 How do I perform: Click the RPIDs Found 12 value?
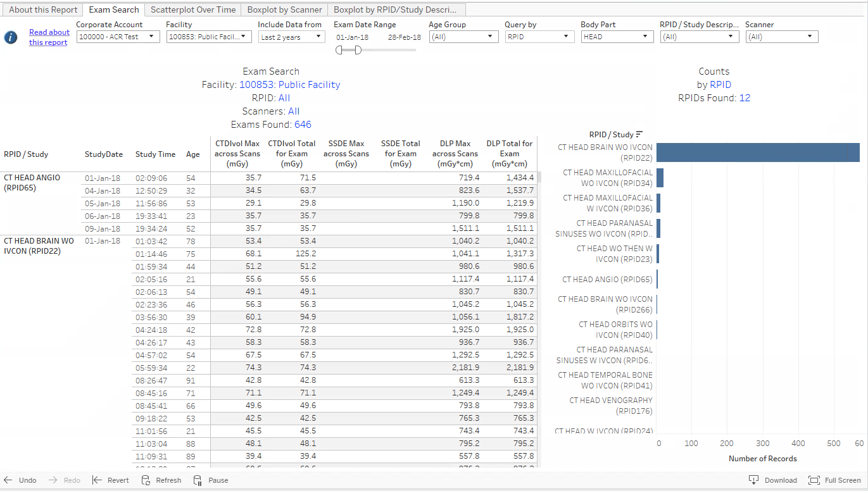(x=745, y=98)
